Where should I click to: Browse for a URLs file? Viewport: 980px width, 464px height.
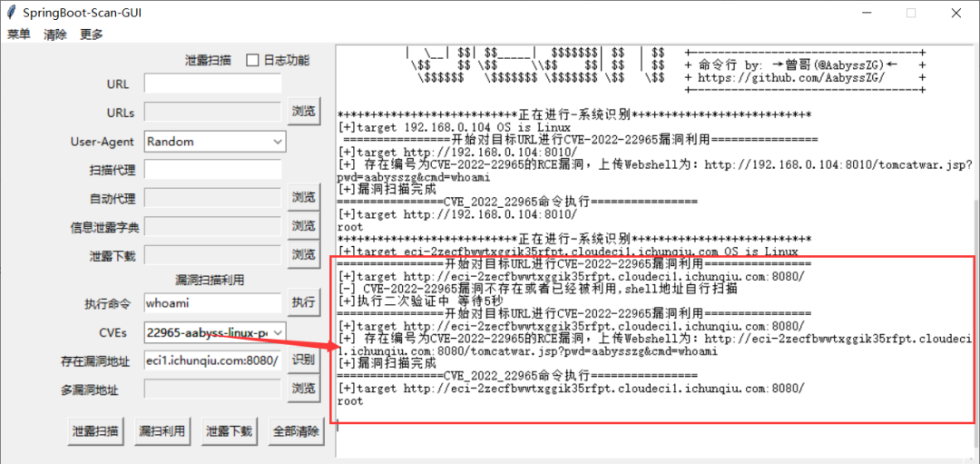tap(304, 112)
